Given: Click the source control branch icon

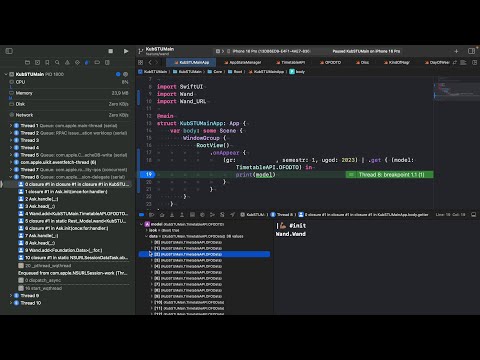Looking at the screenshot, I should click(141, 51).
